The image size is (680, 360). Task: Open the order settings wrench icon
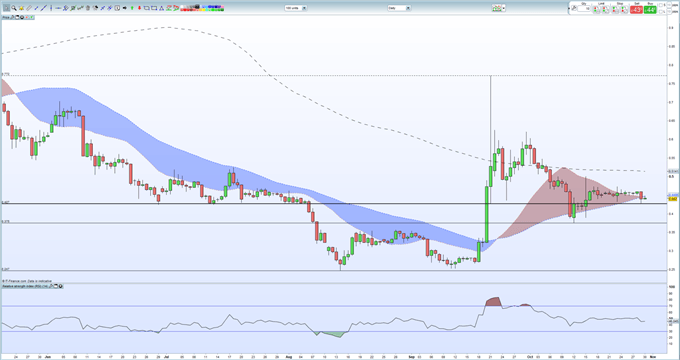(x=574, y=8)
